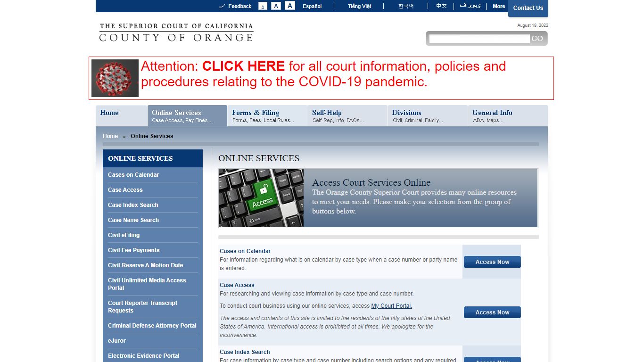Select Civil eFiling in the sidebar
The width and height of the screenshot is (644, 362).
[x=124, y=235]
